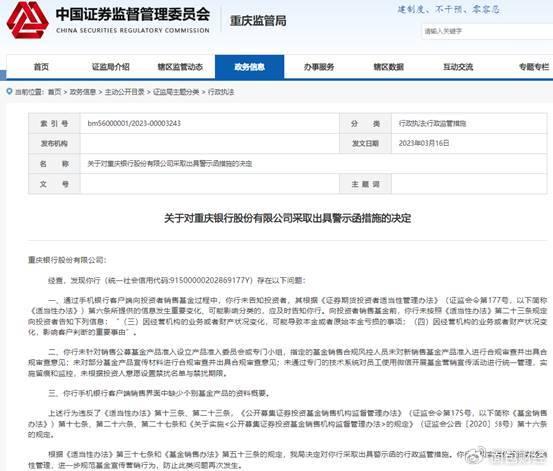Click the paragraph beginning 经查,发现你行
Image resolution: width=553 pixels, height=471 pixels.
click(177, 280)
